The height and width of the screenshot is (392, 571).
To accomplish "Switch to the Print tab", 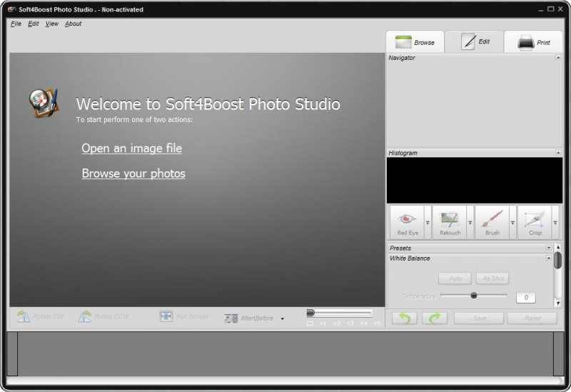I will (x=533, y=42).
